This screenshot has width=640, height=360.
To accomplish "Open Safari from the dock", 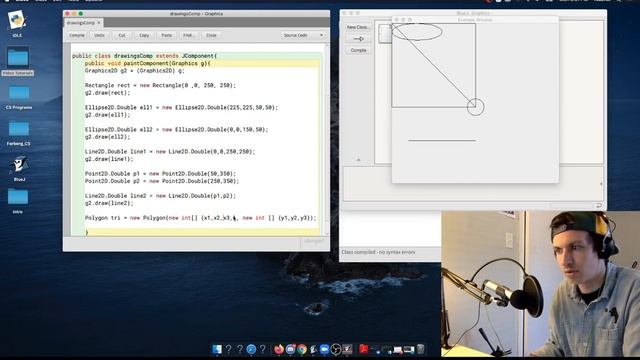I will click(x=251, y=349).
